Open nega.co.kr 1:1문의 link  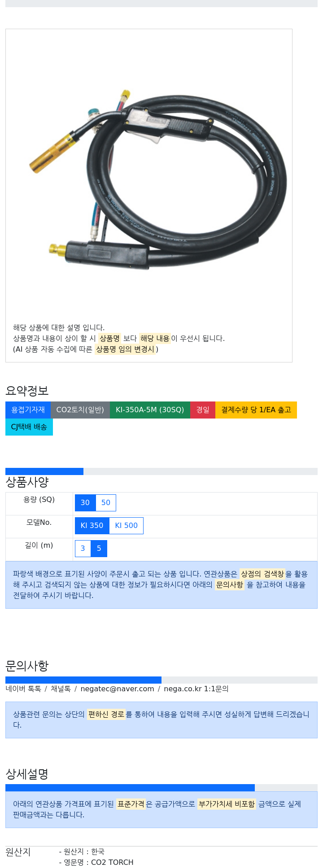tap(196, 689)
